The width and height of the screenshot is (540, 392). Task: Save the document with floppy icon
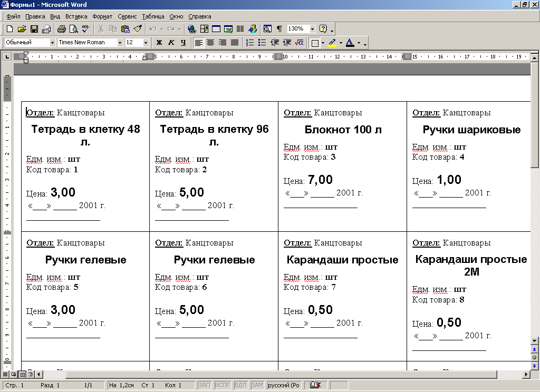point(34,29)
